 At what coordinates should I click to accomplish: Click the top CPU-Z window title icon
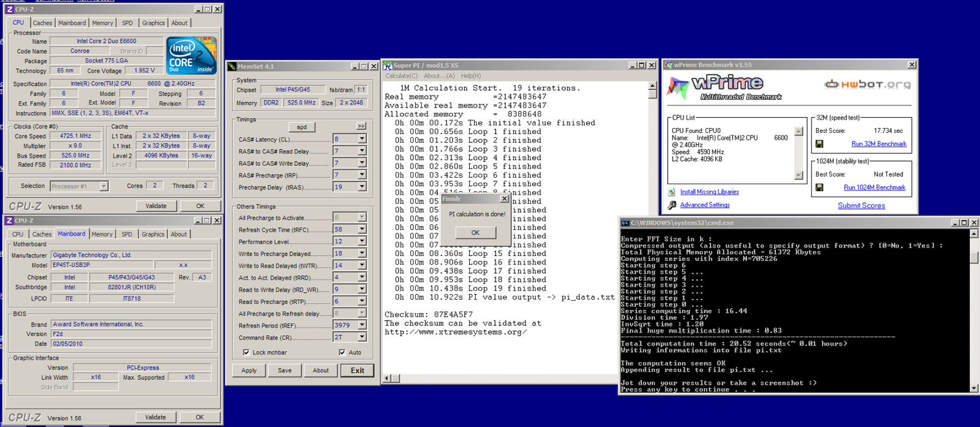coord(10,9)
